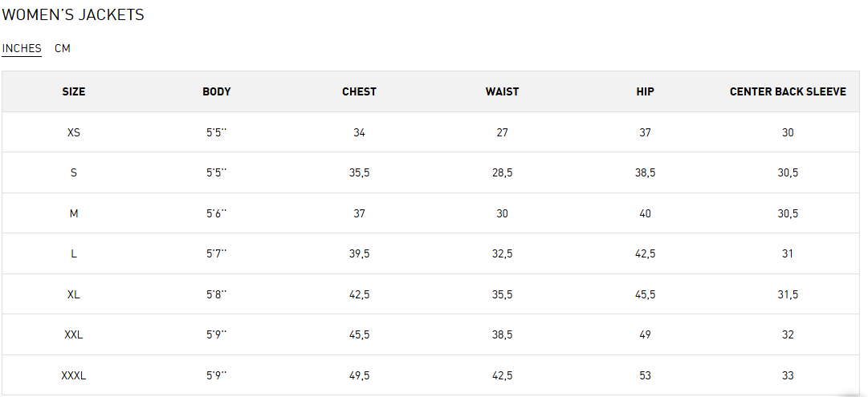Select the S size row label
868x397 pixels.
click(74, 172)
